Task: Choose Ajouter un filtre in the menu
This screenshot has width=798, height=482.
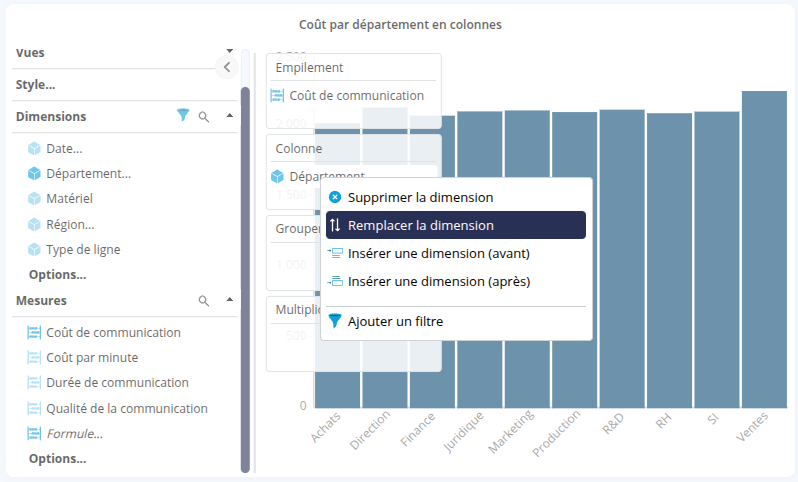Action: (395, 321)
